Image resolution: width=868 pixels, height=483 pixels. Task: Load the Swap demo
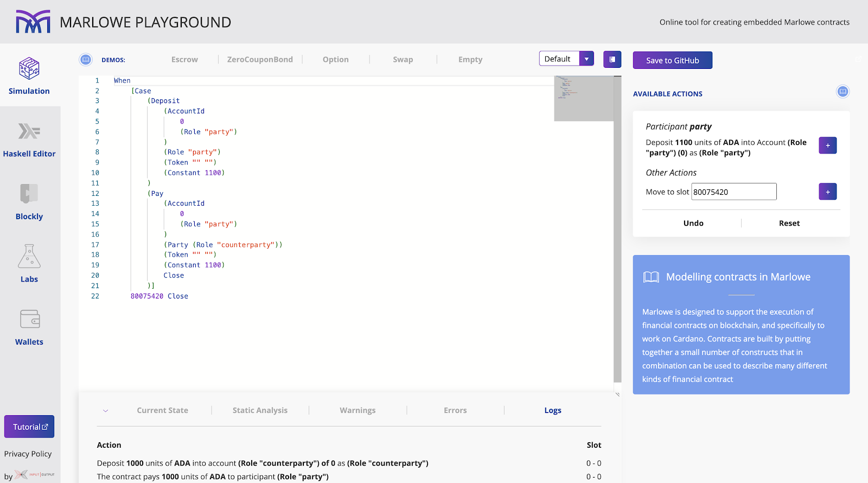[403, 60]
